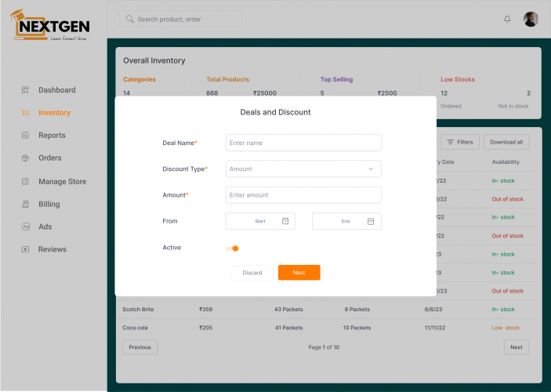Click the 11/11/22 date cell
This screenshot has width=551, height=392.
tap(435, 328)
